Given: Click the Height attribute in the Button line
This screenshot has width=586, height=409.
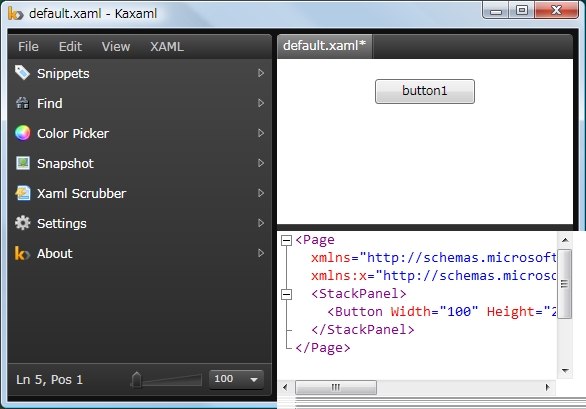Looking at the screenshot, I should pyautogui.click(x=511, y=312).
